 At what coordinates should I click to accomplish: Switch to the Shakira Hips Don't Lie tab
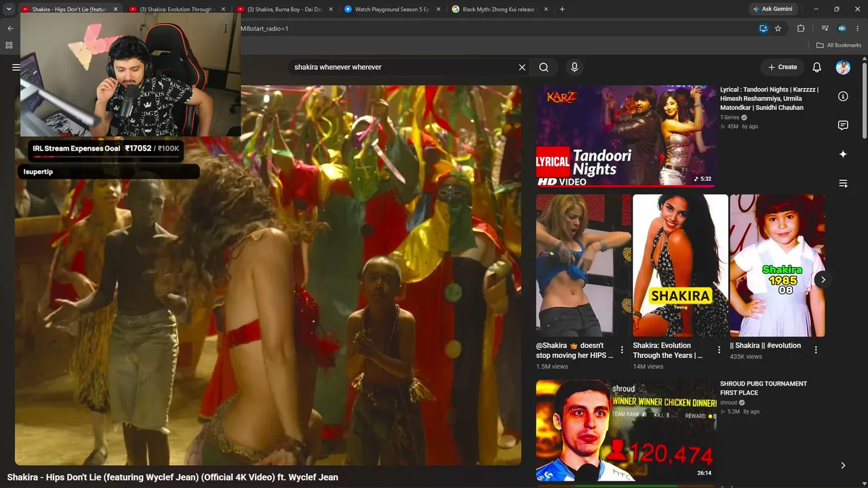pos(71,9)
